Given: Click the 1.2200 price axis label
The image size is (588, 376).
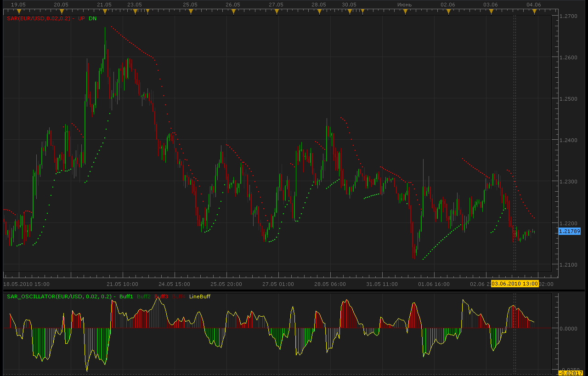Looking at the screenshot, I should pyautogui.click(x=569, y=223).
